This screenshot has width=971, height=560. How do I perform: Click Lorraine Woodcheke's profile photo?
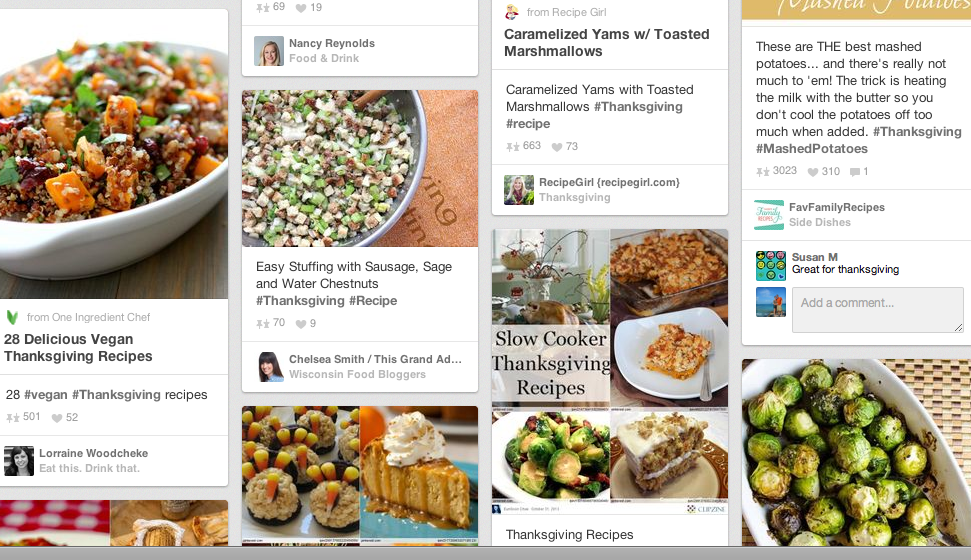[x=19, y=461]
